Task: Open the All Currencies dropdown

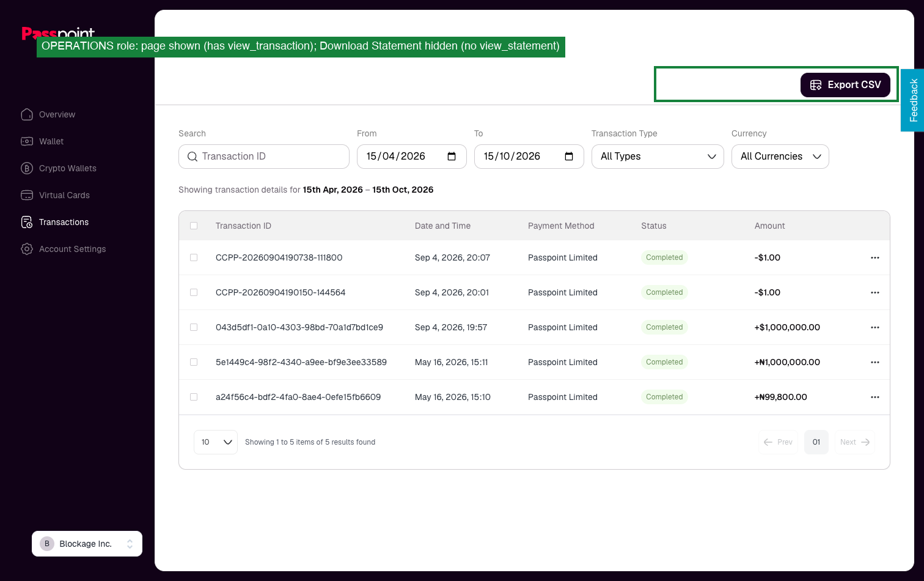Action: (780, 157)
